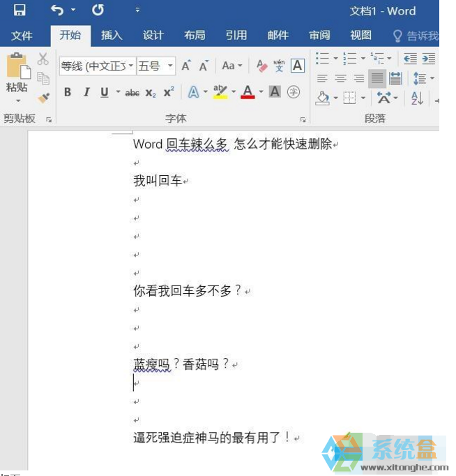Screen dimensions: 456x476
Task: Click the 粘贴 paste button
Action: [x=17, y=77]
